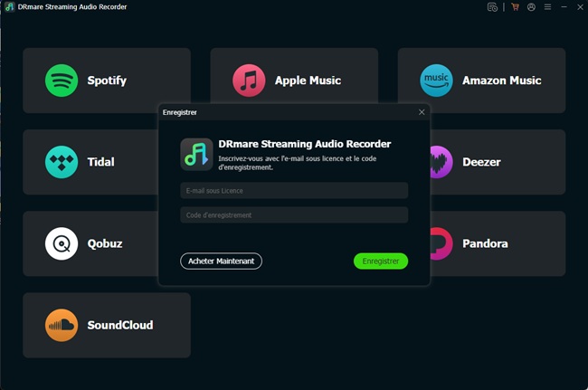Screen dimensions: 588x390
Task: Select the Deezer label text
Action: click(481, 162)
